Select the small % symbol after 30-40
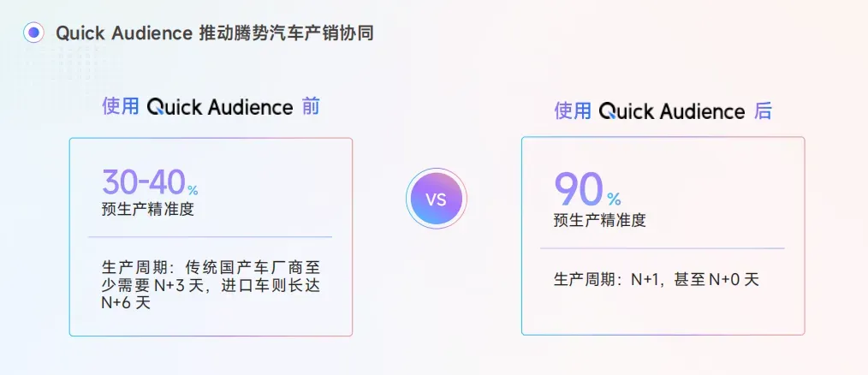Image resolution: width=868 pixels, height=375 pixels. point(193,190)
